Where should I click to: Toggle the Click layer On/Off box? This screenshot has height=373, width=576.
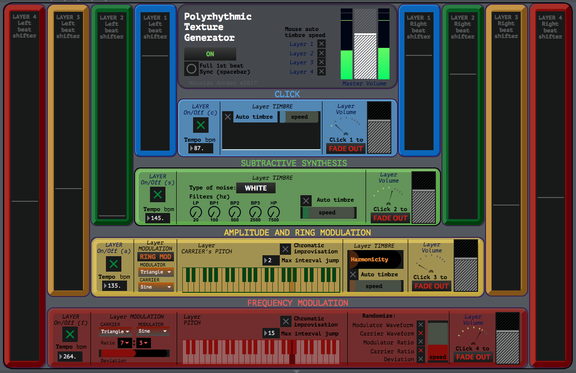click(201, 125)
